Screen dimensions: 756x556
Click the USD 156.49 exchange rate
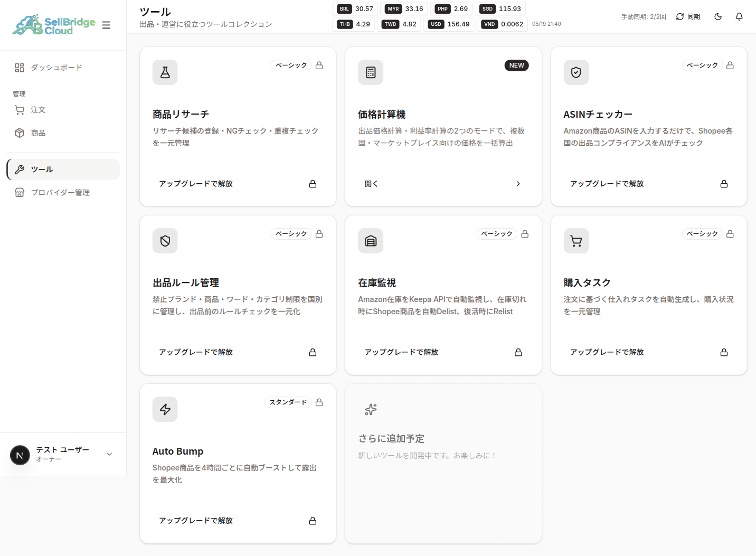(449, 24)
